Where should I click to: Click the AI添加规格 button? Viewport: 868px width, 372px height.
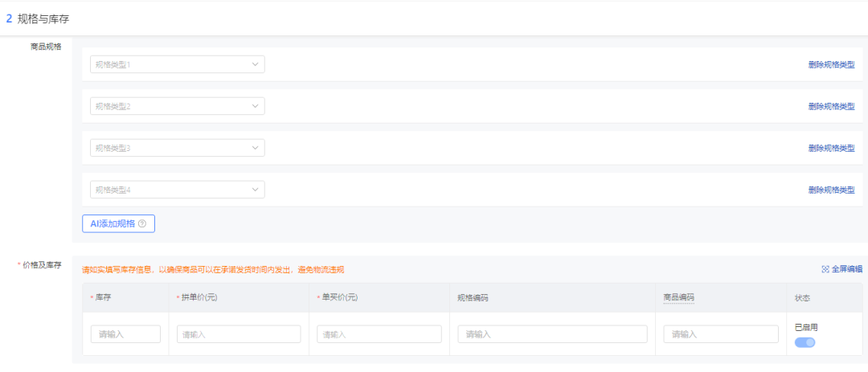click(x=118, y=223)
